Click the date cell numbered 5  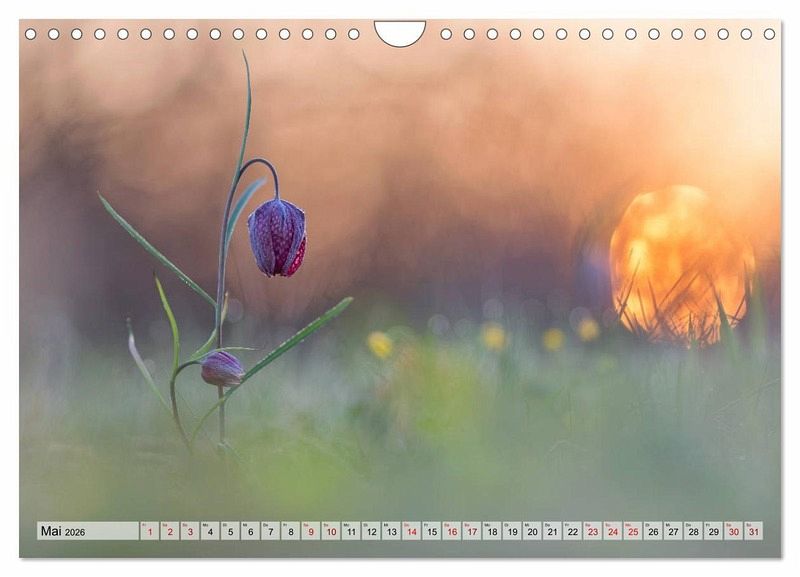pyautogui.click(x=230, y=531)
